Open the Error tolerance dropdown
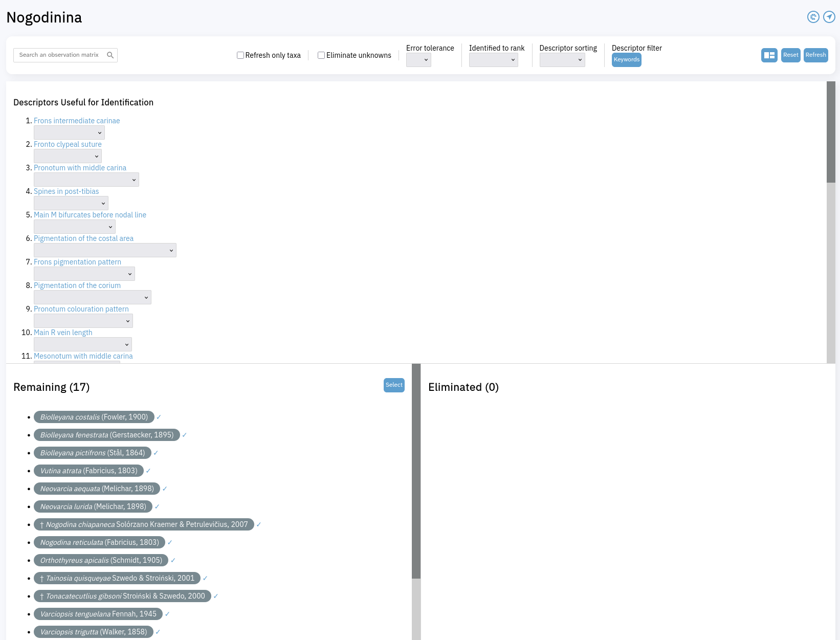840x640 pixels. [418, 60]
